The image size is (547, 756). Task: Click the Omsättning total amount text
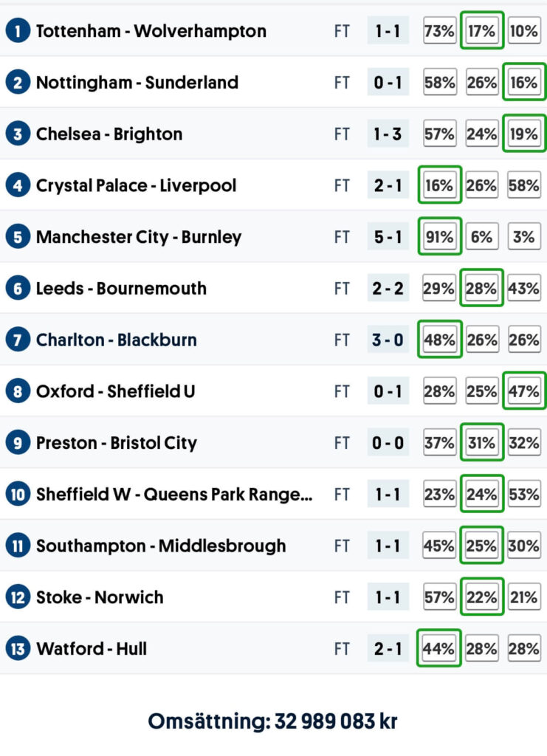(272, 721)
